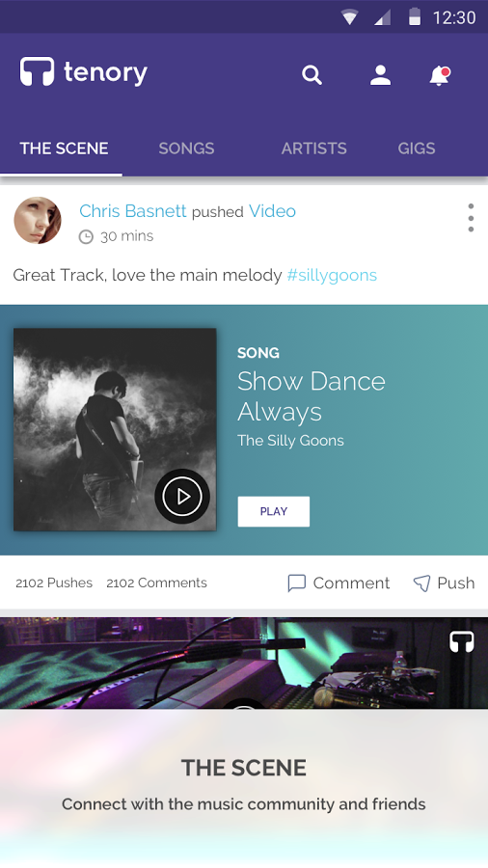The height and width of the screenshot is (868, 488).
Task: Tap the tenory badge on the stage photo
Action: [x=462, y=642]
